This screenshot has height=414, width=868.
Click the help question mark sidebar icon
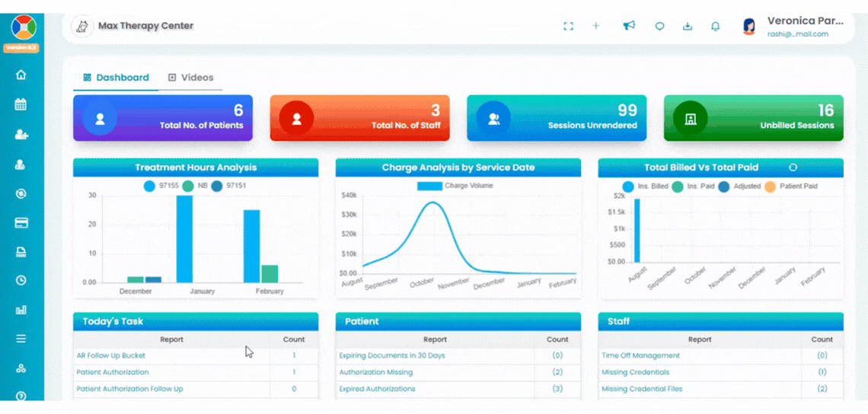click(21, 396)
